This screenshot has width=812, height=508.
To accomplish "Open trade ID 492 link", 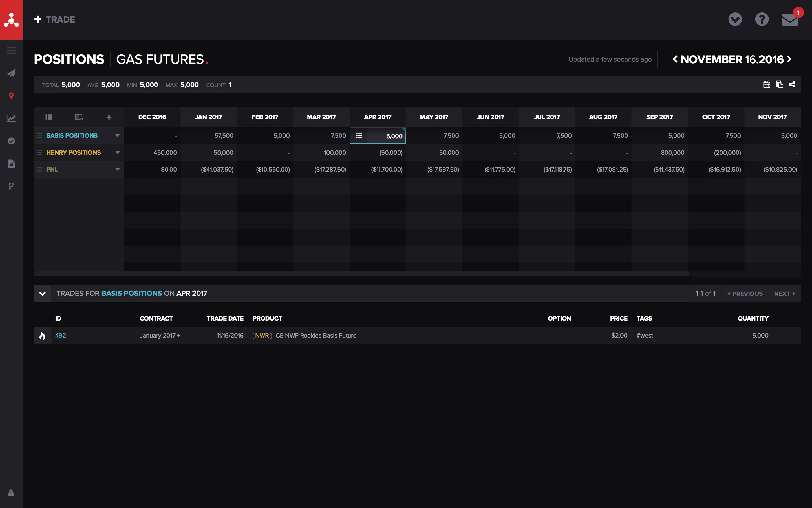I will (60, 335).
